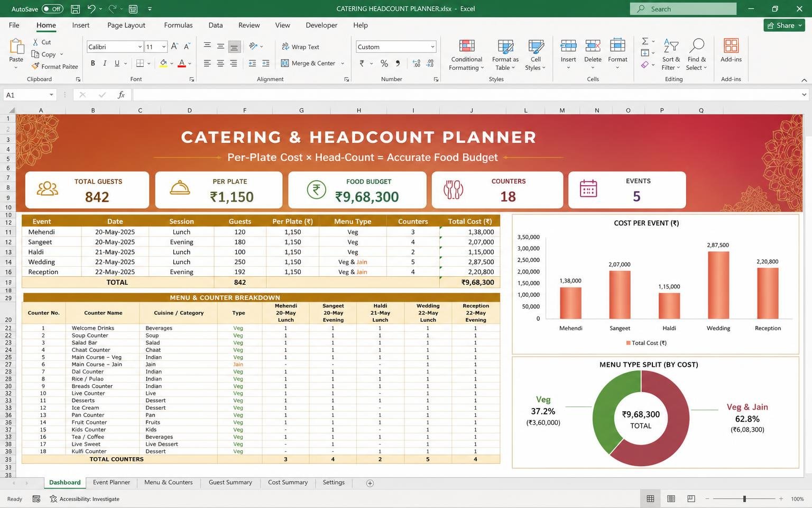Apply Underline formatting
The height and width of the screenshot is (508, 812).
click(x=117, y=63)
